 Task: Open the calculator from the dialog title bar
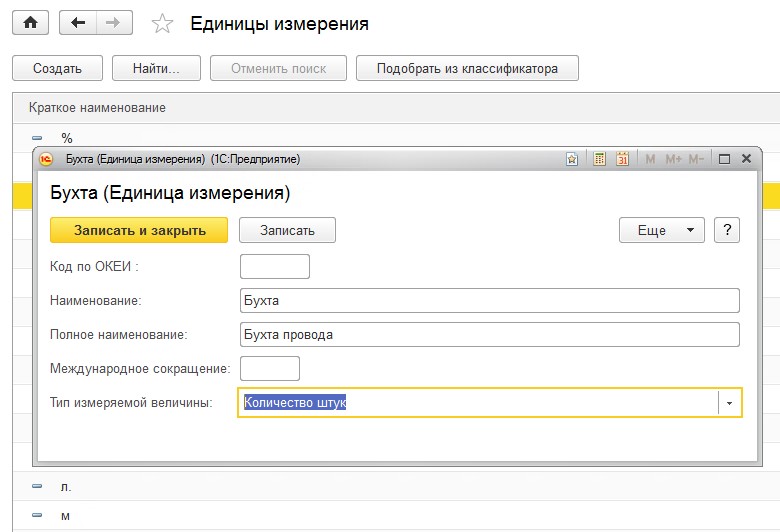(x=600, y=159)
